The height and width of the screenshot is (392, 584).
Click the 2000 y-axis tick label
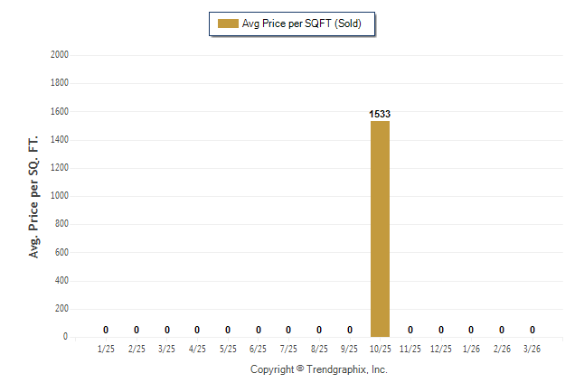click(x=60, y=55)
